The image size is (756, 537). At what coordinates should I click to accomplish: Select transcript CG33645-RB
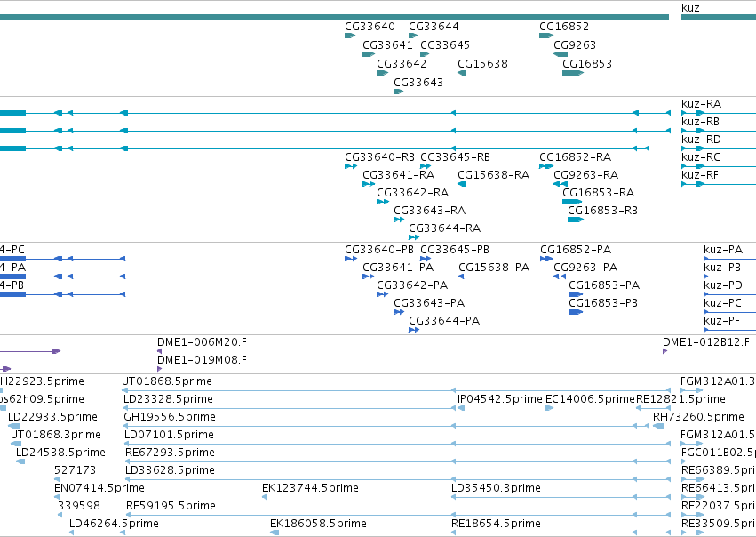tap(455, 157)
